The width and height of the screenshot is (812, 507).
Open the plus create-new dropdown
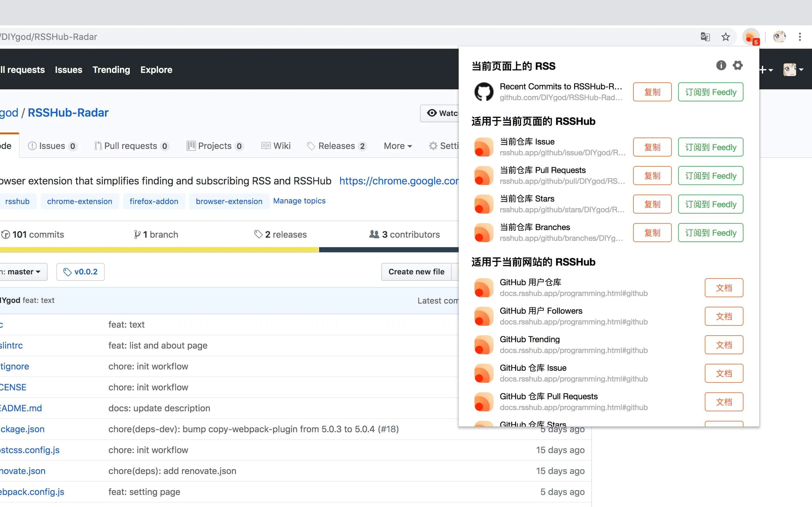766,70
